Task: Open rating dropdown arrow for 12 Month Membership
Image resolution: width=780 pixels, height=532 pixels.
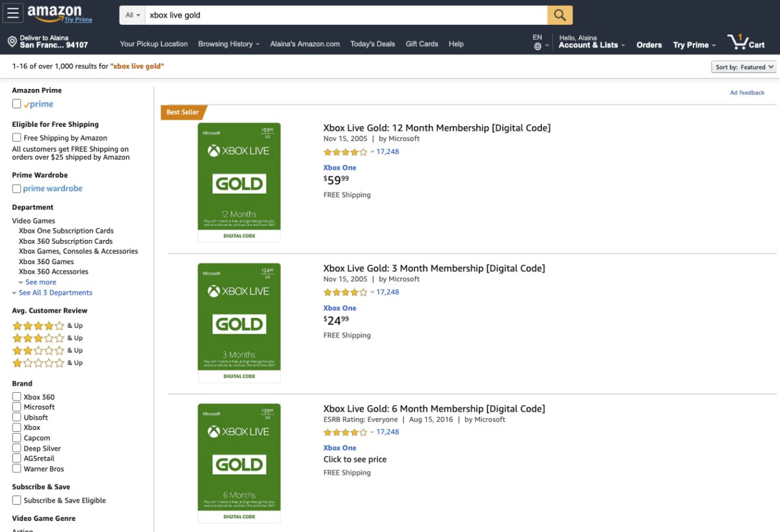Action: click(x=372, y=152)
